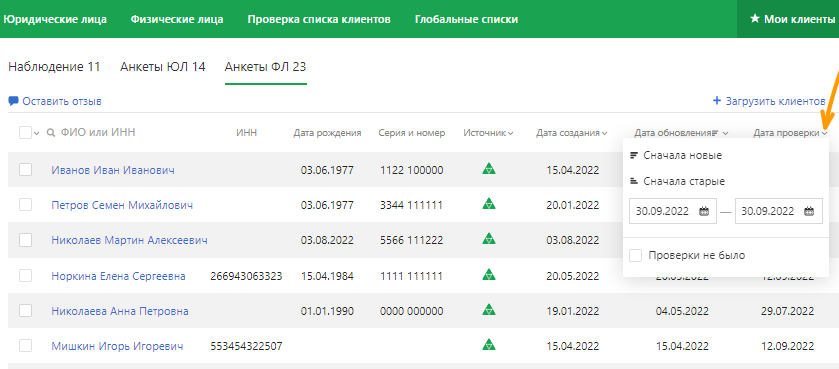The height and width of the screenshot is (369, 839).
Task: Open the Источник column filter dropdown
Action: (x=510, y=133)
